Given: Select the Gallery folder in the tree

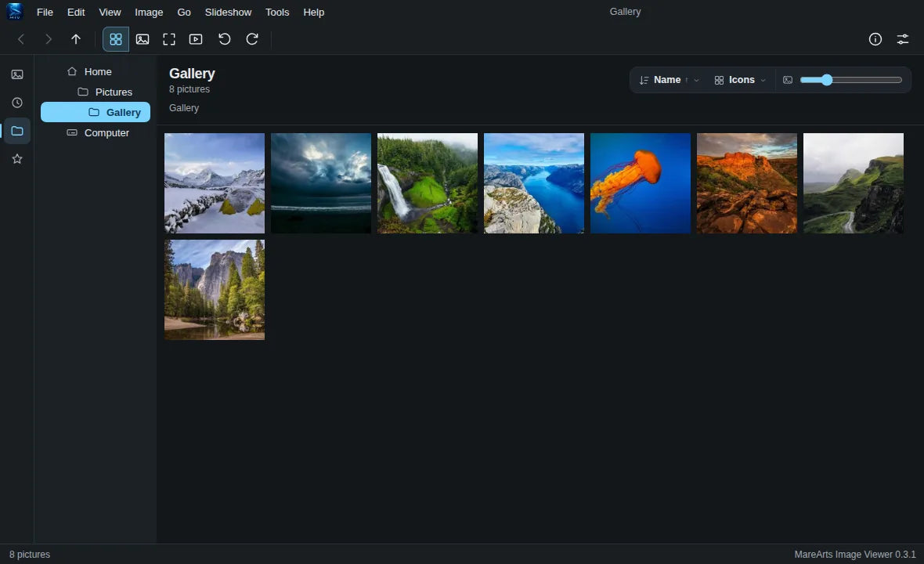Looking at the screenshot, I should click(96, 112).
